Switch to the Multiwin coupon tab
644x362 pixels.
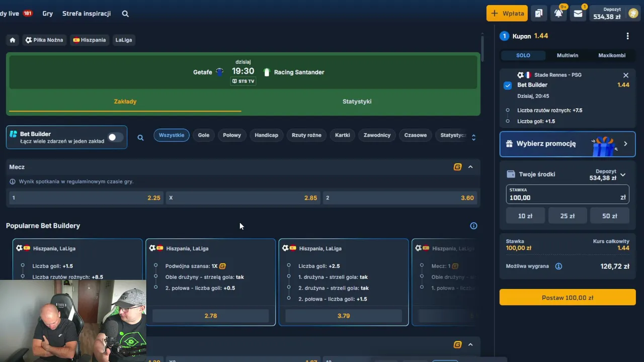click(568, 55)
